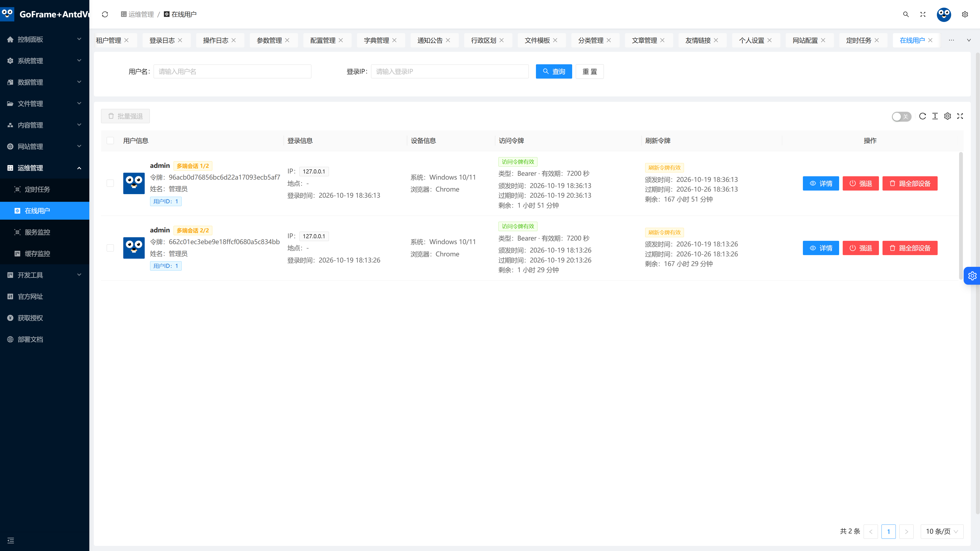Change table density with row height icon
The image size is (980, 551).
935,116
